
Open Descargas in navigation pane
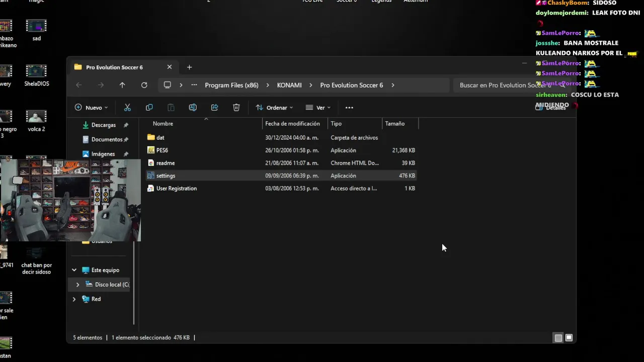(x=103, y=125)
